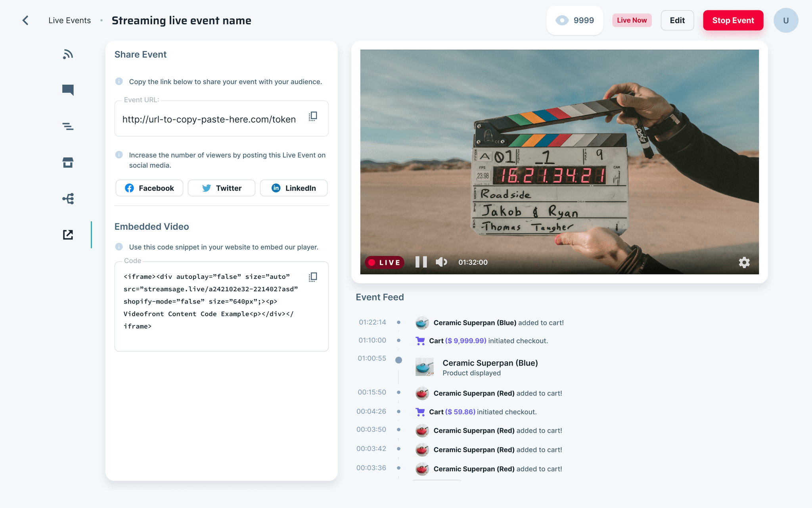
Task: Click the red LIVE indicator badge
Action: [385, 262]
